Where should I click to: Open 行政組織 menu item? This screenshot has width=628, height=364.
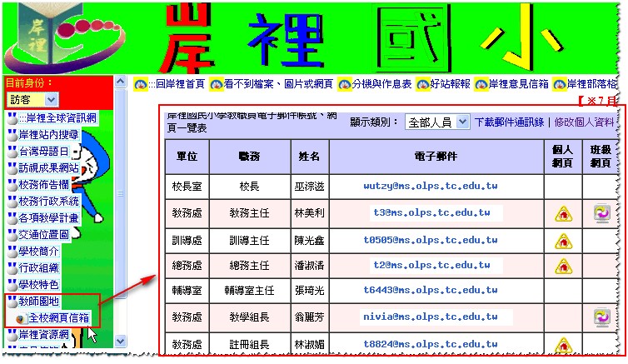tap(38, 268)
